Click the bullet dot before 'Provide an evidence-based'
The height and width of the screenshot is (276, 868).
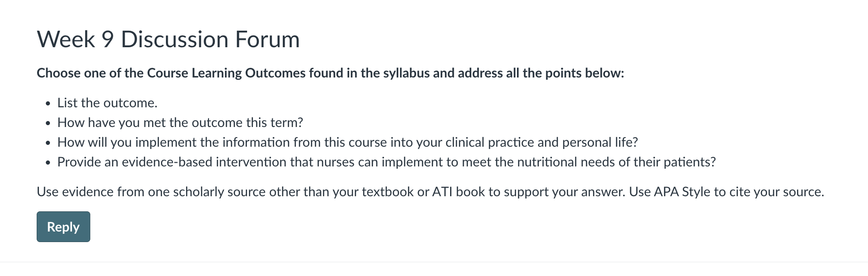pyautogui.click(x=48, y=163)
